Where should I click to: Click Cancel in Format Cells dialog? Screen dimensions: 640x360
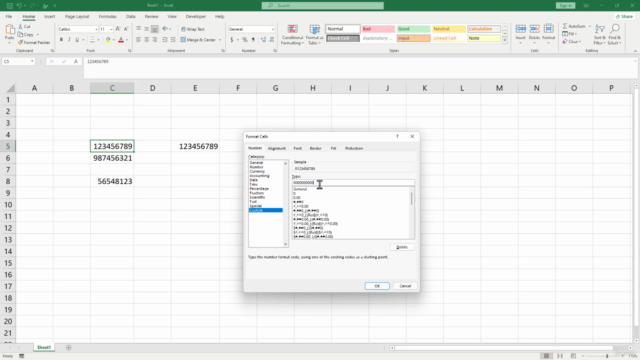point(405,286)
